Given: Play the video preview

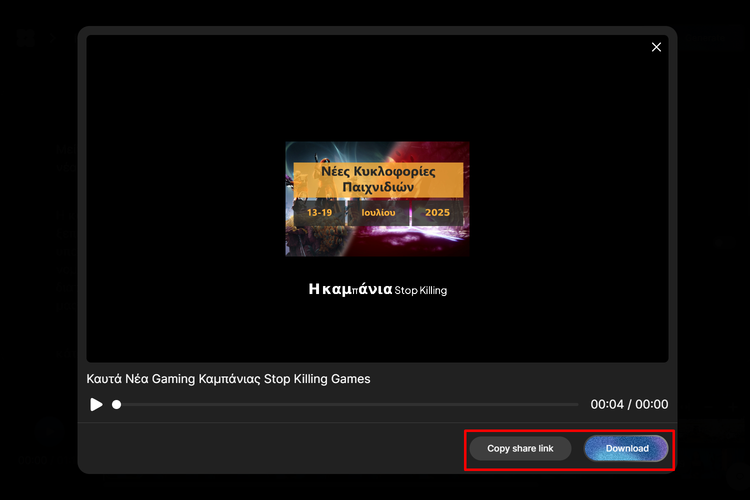Looking at the screenshot, I should pyautogui.click(x=96, y=404).
